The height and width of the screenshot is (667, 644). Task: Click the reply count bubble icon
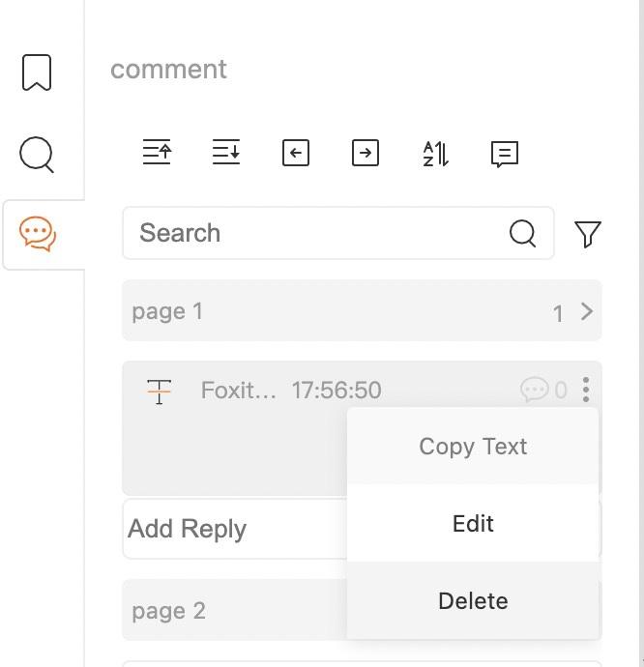click(534, 390)
